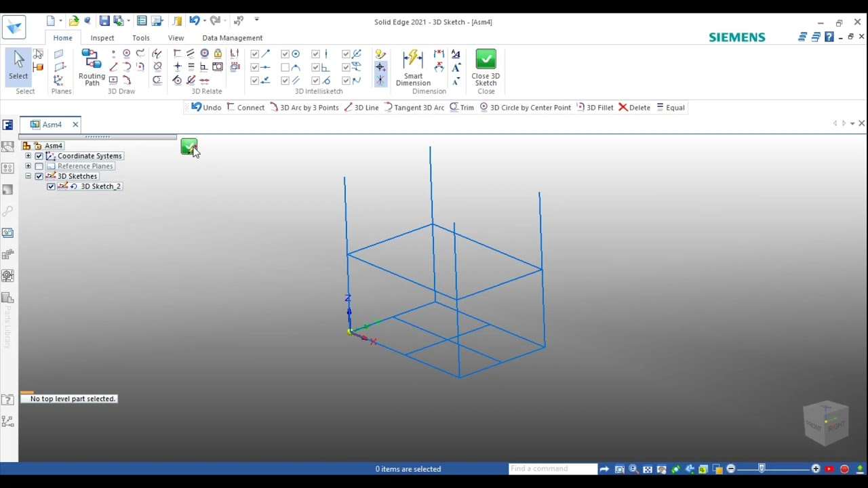Open the New document dropdown arrow
Screen dimensions: 868x488
(x=60, y=21)
